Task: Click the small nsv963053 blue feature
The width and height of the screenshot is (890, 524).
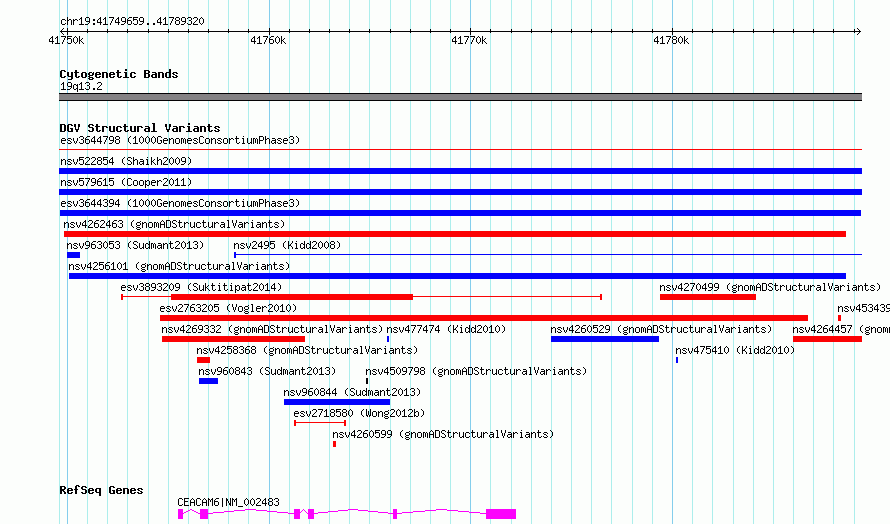Action: [x=73, y=255]
